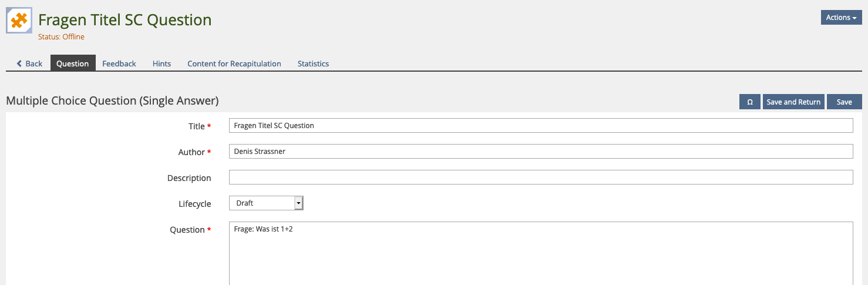Click the Save button
This screenshot has width=868, height=285.
(x=844, y=102)
